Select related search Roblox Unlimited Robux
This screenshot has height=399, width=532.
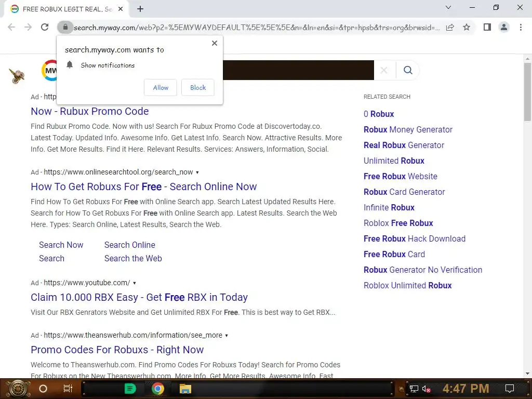(407, 286)
